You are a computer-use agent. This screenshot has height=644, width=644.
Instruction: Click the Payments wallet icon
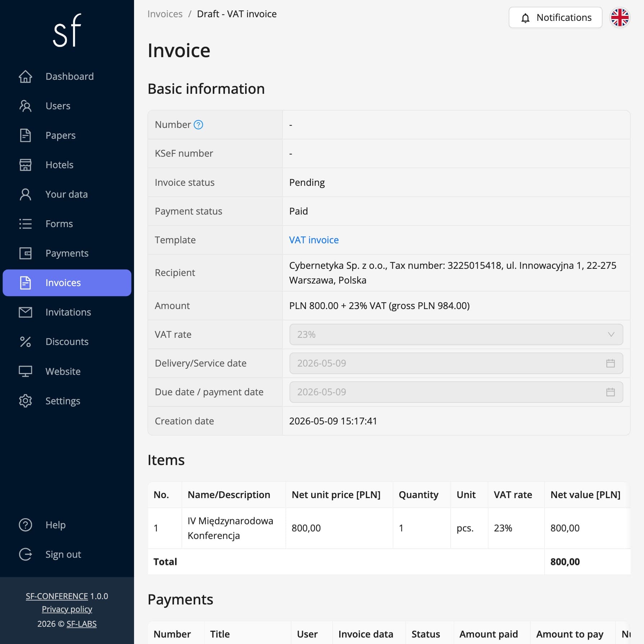click(x=25, y=253)
